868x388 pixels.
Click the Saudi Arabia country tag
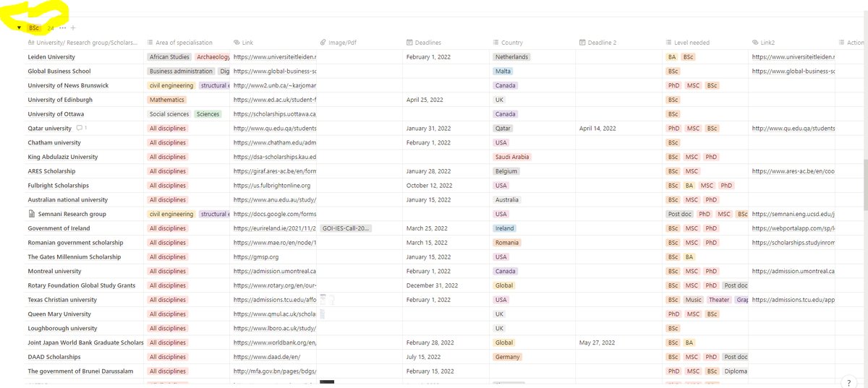512,157
